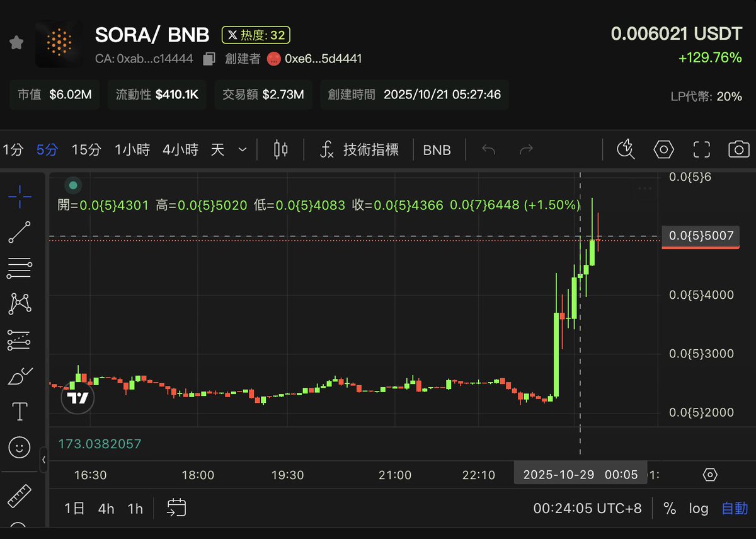Viewport: 756px width, 539px height.
Task: Click the LP代幣: 20% label
Action: (x=706, y=96)
